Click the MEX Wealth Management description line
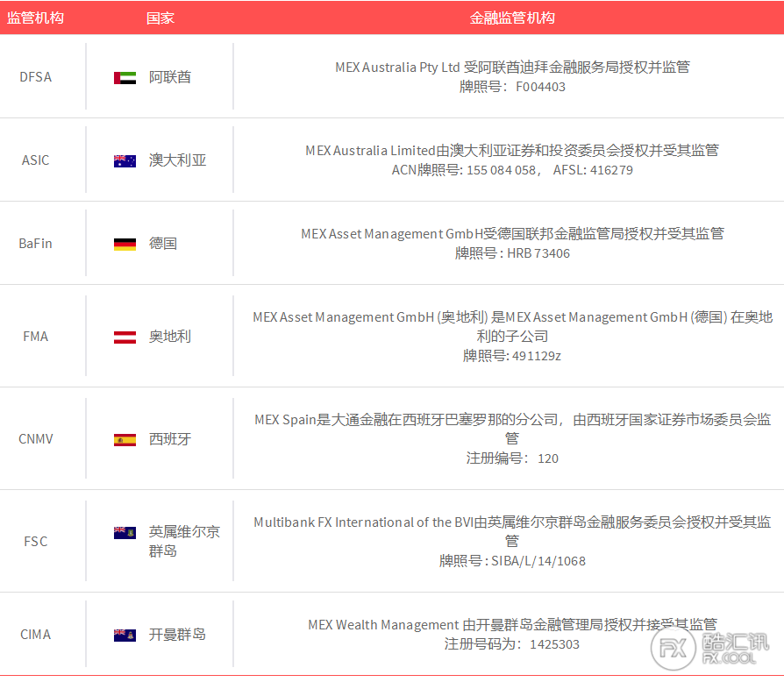Viewport: 784px width, 682px height. (x=512, y=624)
